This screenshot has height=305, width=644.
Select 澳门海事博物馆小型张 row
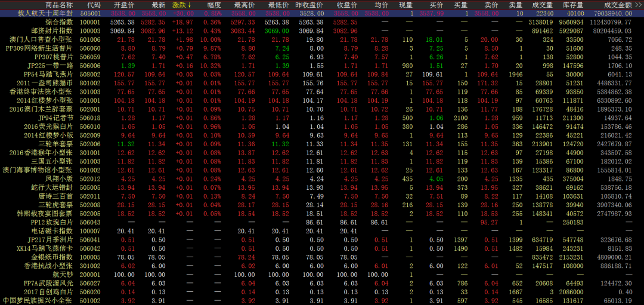pos(322,170)
